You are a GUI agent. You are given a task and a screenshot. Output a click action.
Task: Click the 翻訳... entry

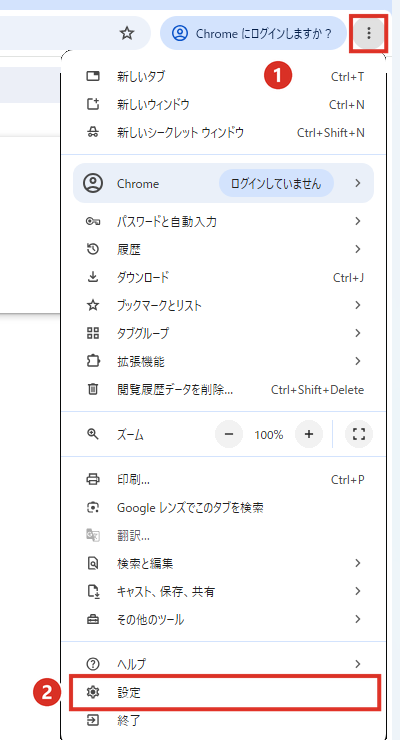(224, 536)
